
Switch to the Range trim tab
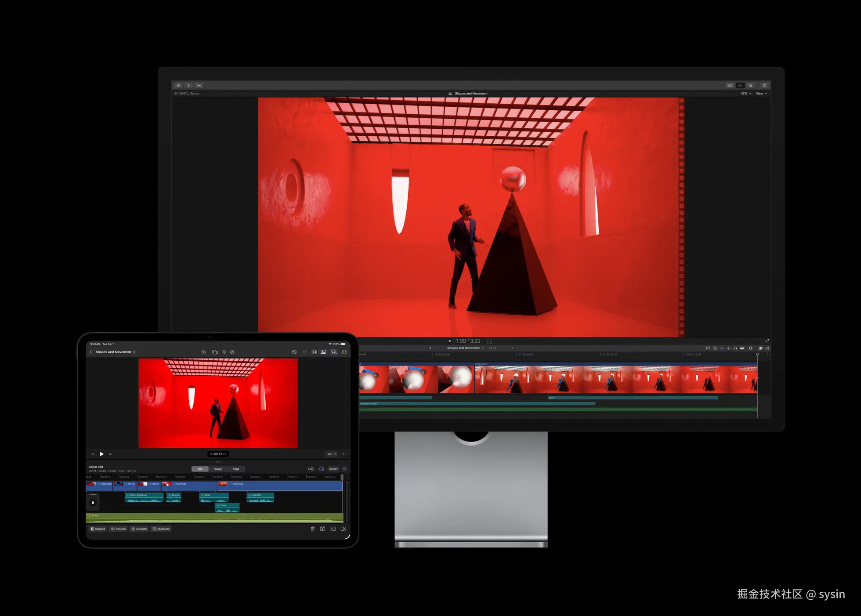click(x=218, y=469)
